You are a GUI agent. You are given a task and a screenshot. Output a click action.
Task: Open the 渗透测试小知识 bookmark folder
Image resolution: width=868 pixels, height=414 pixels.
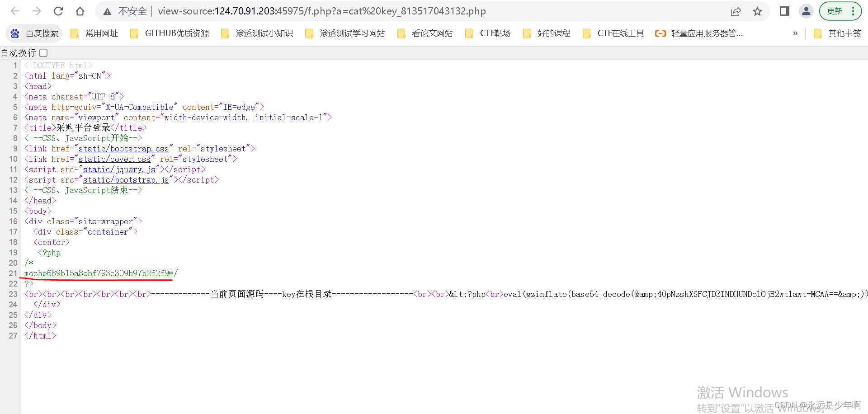(x=257, y=33)
